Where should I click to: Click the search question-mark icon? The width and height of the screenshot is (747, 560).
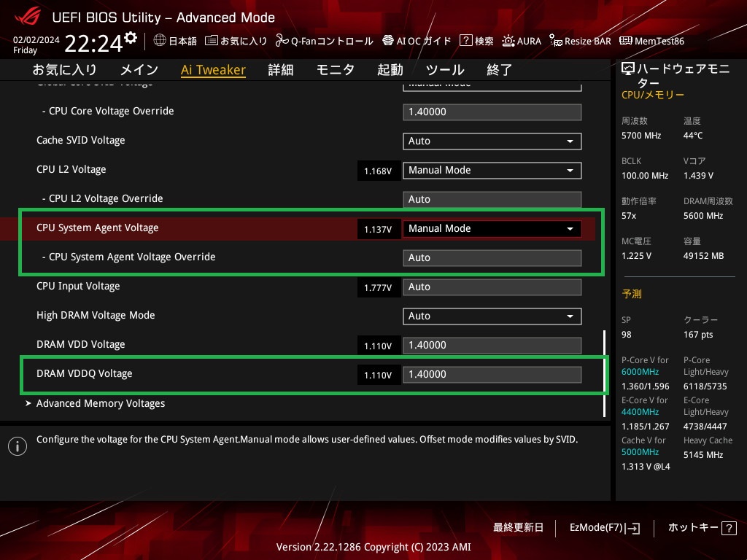point(465,41)
